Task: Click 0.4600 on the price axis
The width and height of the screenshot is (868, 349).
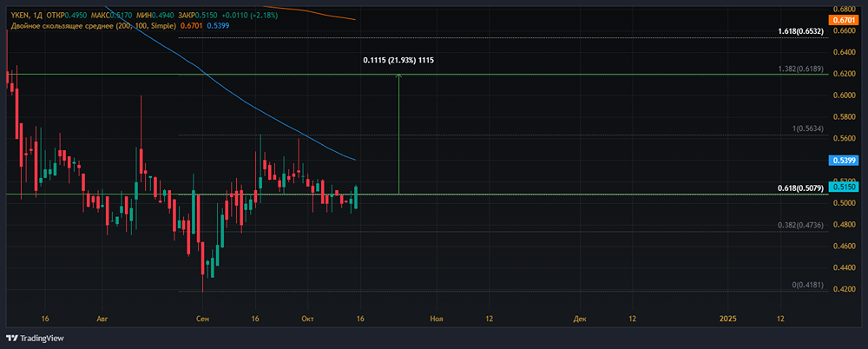Action: (x=844, y=247)
